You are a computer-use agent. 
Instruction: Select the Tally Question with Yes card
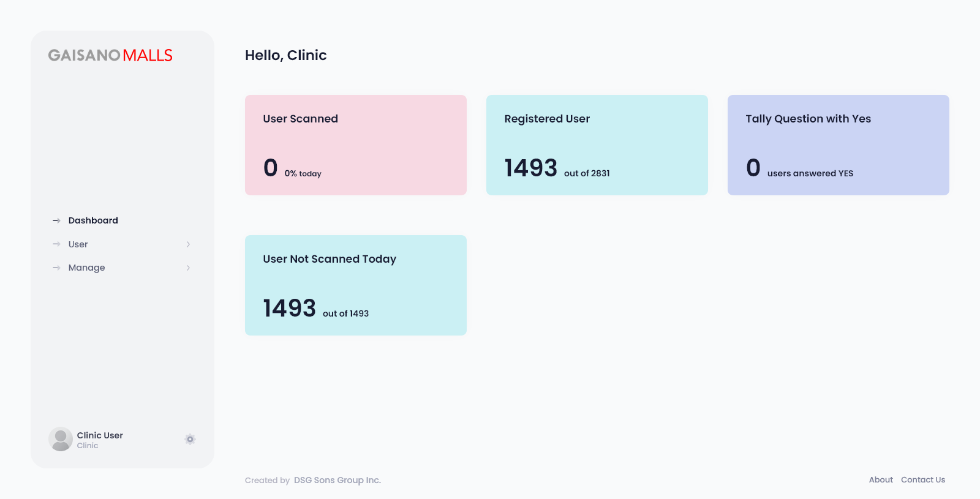coord(839,145)
